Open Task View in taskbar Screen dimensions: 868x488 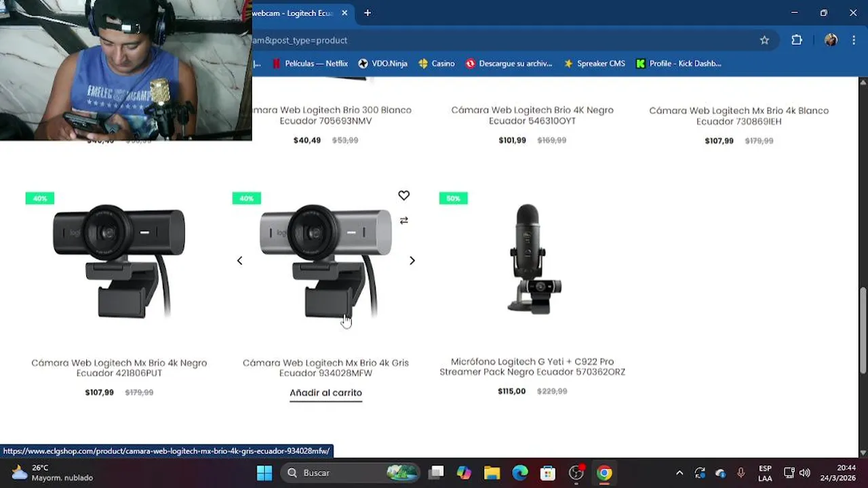437,473
